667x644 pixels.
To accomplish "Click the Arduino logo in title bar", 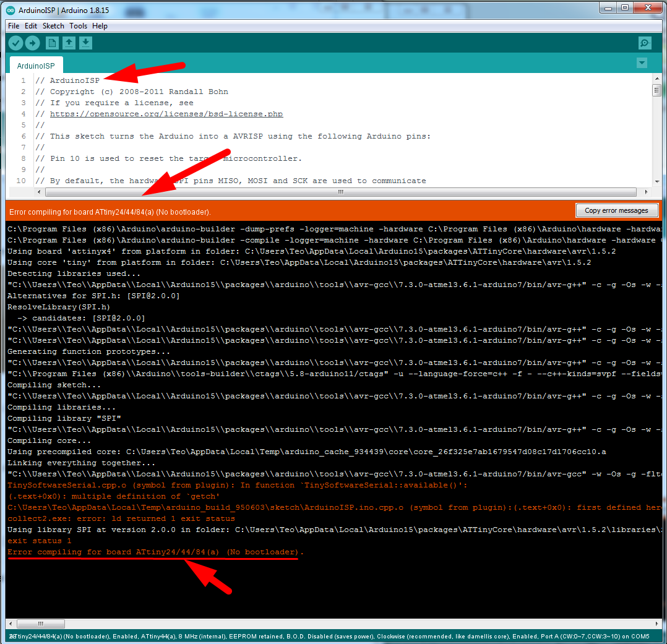I will pos(11,11).
